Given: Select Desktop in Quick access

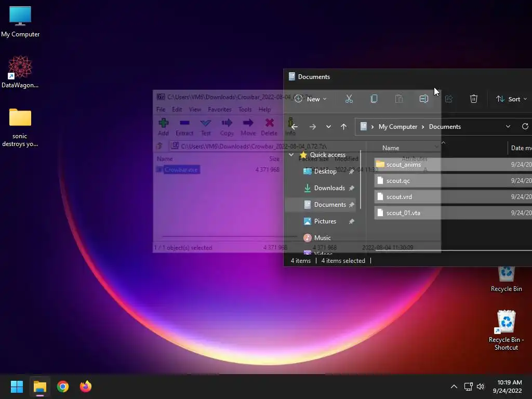Looking at the screenshot, I should click(325, 171).
